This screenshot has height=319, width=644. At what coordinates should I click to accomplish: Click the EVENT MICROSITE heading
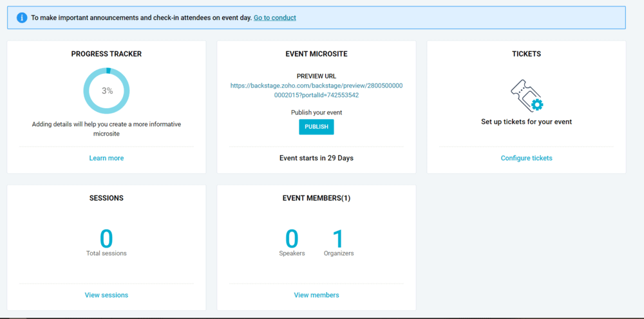point(316,54)
